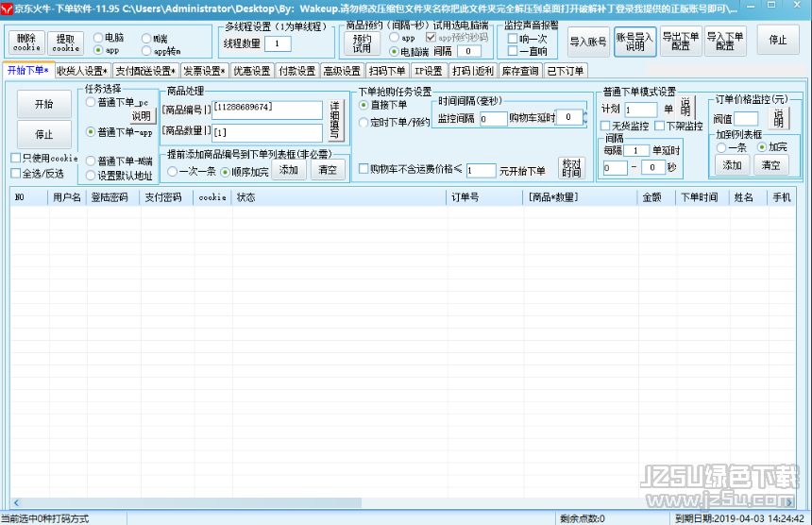Viewport: 812px width, 525px height.
Task: Edit the 商品编号 input field
Action: [x=267, y=110]
